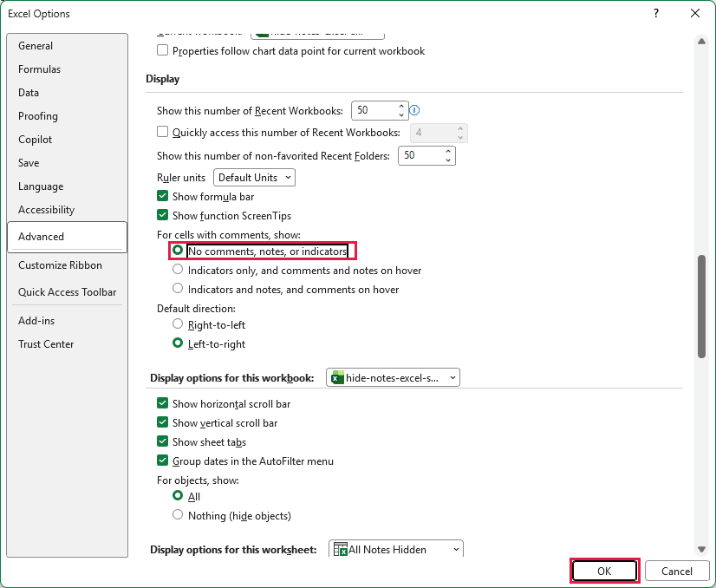The height and width of the screenshot is (588, 716).
Task: Click Cancel to discard changes
Action: coord(677,572)
